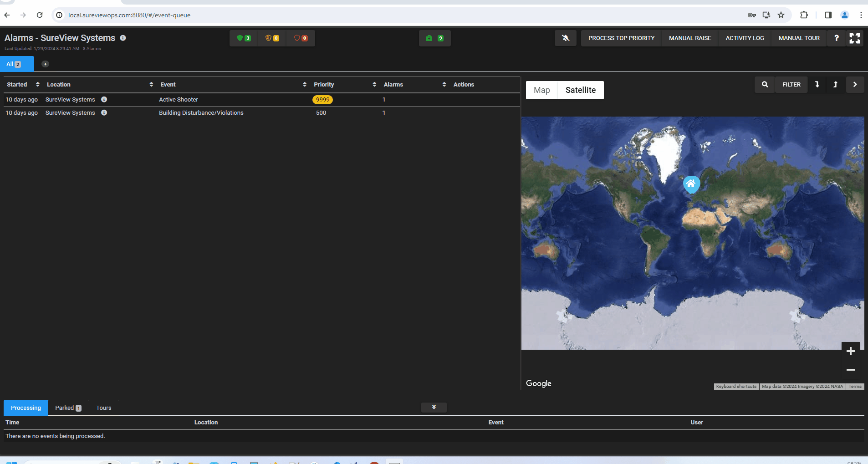Image resolution: width=868 pixels, height=464 pixels.
Task: Open the ACTIVITY LOG
Action: (745, 38)
